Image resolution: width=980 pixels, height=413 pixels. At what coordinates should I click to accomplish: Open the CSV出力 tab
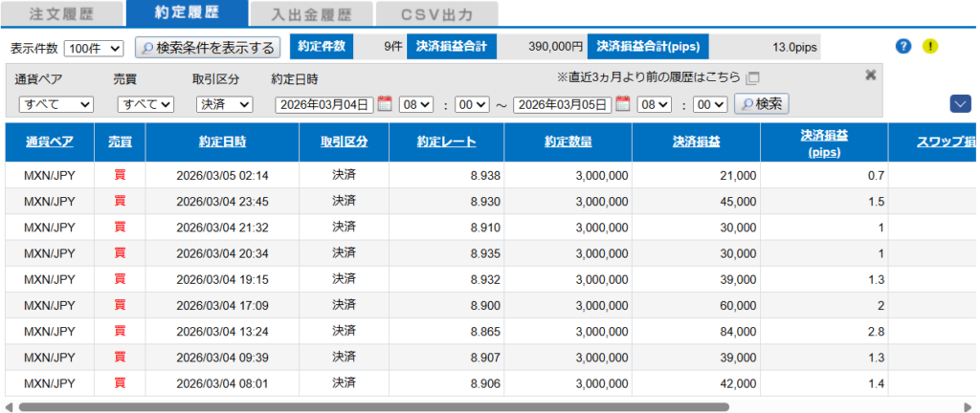[436, 14]
